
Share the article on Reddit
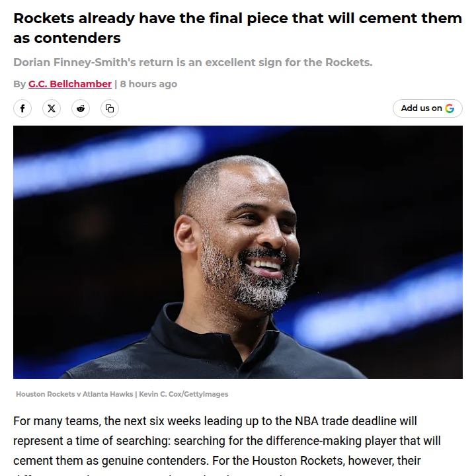pyautogui.click(x=81, y=108)
